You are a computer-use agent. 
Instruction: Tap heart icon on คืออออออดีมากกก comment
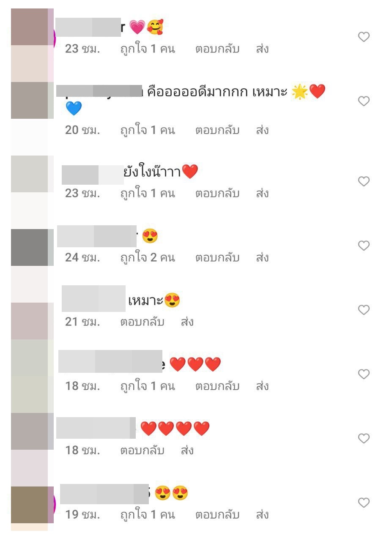(364, 101)
